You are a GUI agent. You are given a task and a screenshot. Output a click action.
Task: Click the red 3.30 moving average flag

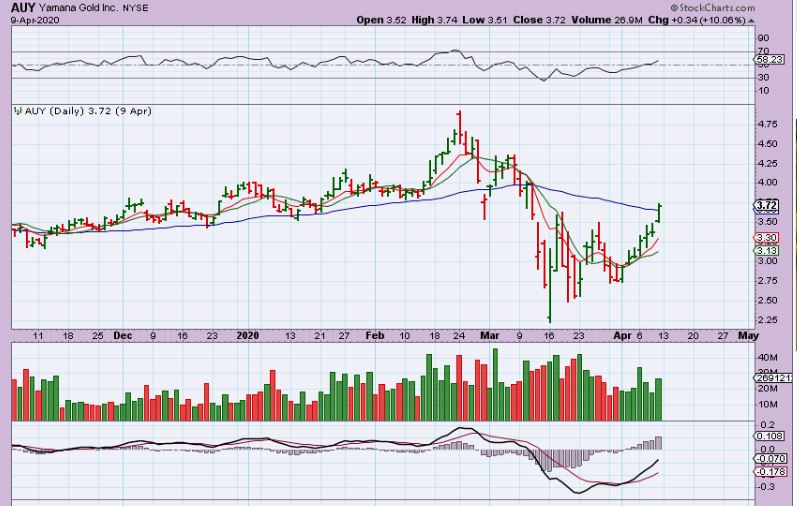point(766,237)
